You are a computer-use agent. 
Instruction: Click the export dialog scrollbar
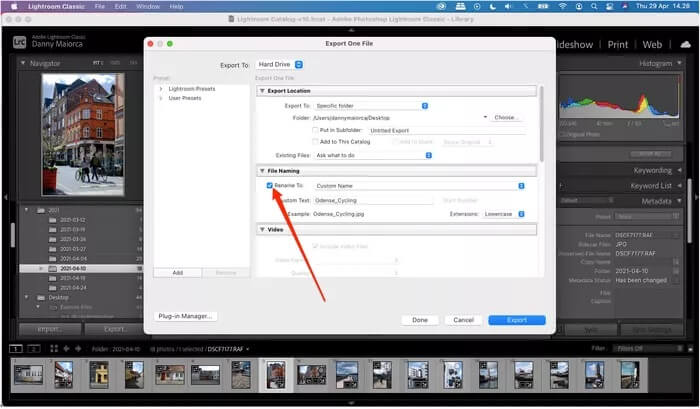[x=542, y=124]
